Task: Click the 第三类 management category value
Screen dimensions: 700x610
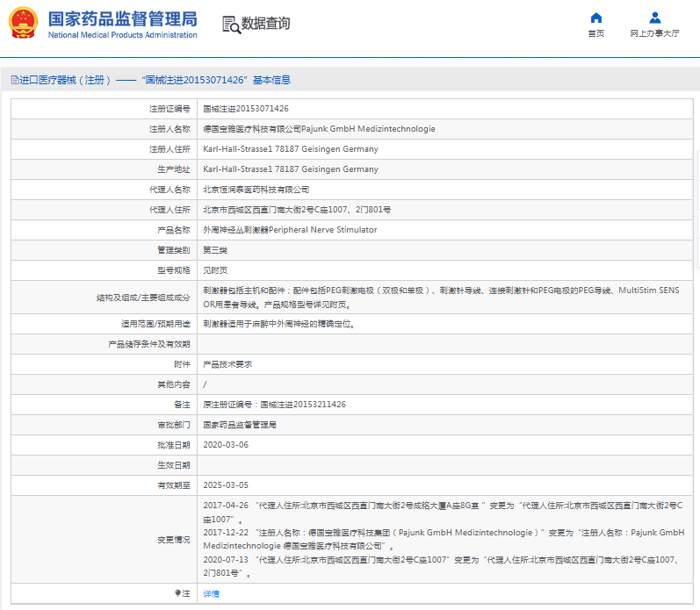Action: (215, 250)
